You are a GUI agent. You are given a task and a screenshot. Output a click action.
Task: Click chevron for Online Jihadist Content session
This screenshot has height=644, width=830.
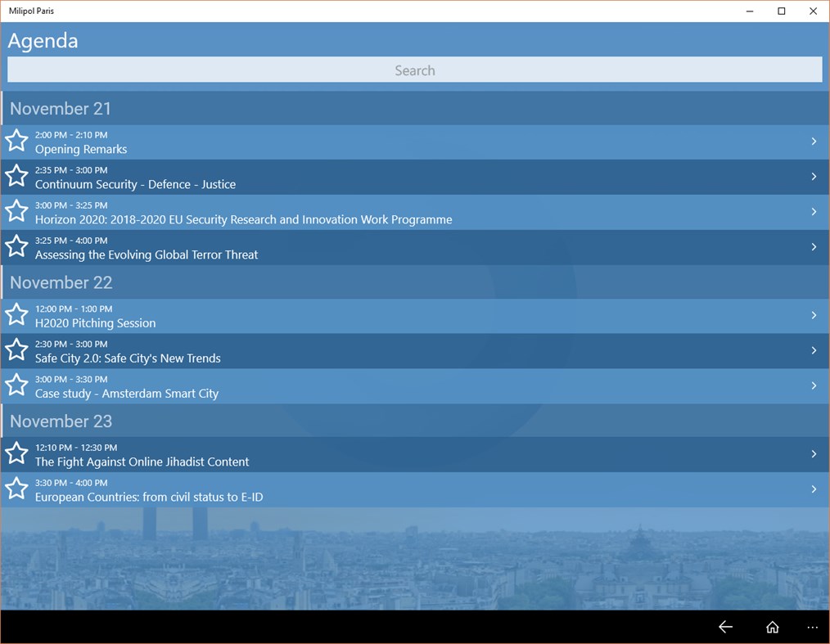(x=814, y=453)
